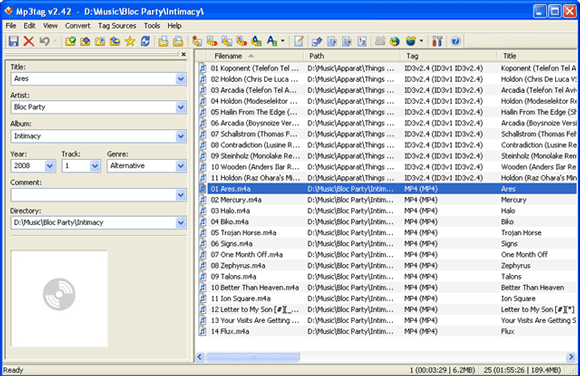
Task: Select the row 10 Better Than Heaven.m4a
Action: tap(387, 288)
